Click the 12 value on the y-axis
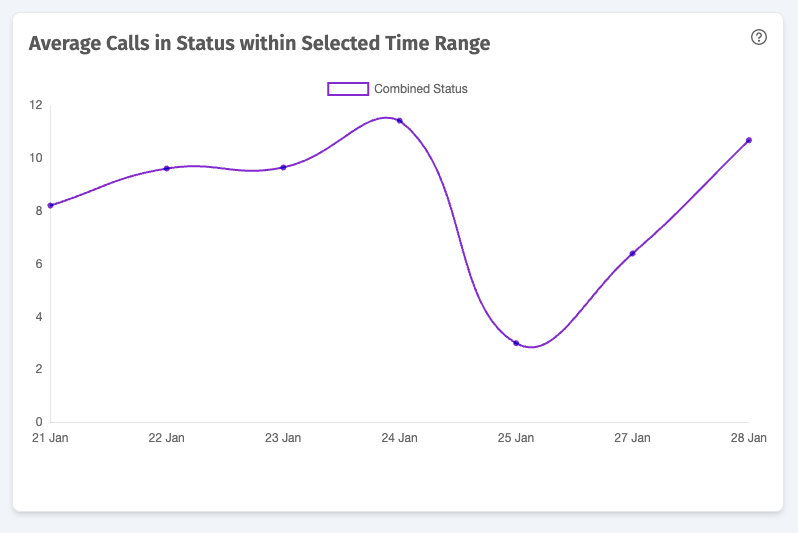Viewport: 798px width, 533px height. (x=36, y=105)
